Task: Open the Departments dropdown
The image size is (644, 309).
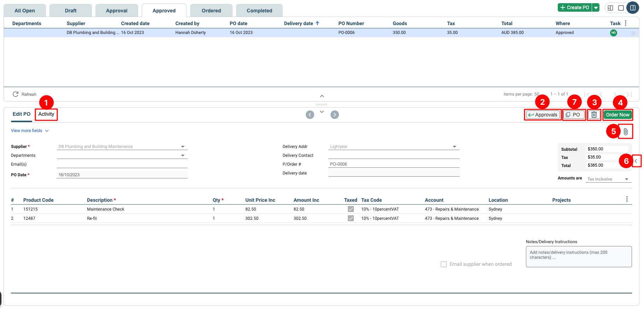Action: point(122,155)
